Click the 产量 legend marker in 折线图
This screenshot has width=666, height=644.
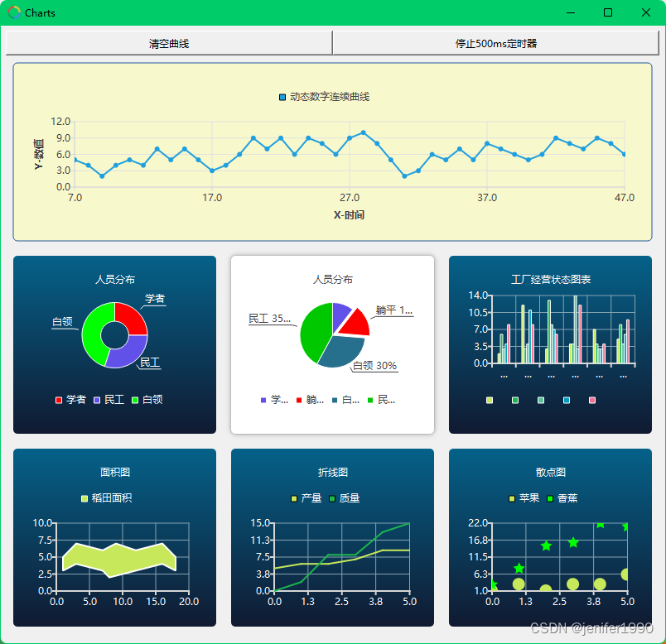coord(293,498)
